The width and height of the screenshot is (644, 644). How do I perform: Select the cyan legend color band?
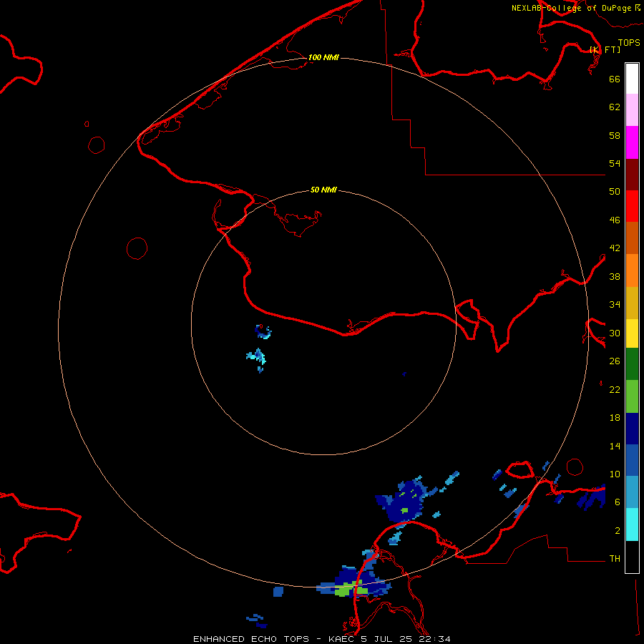(632, 525)
